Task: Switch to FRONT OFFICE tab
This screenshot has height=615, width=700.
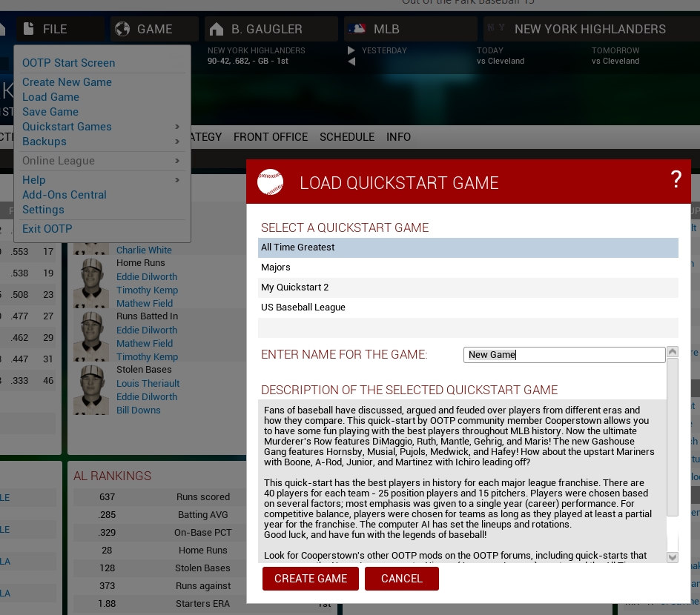Action: [x=271, y=137]
